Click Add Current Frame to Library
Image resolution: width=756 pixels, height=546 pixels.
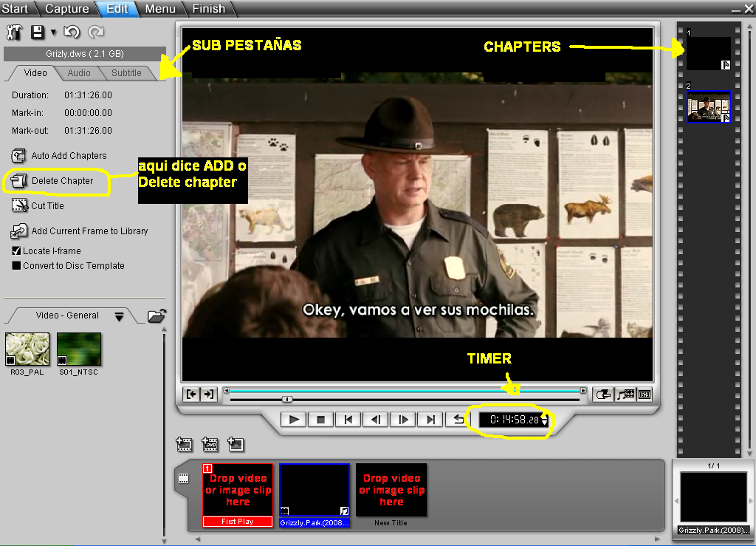tap(79, 231)
